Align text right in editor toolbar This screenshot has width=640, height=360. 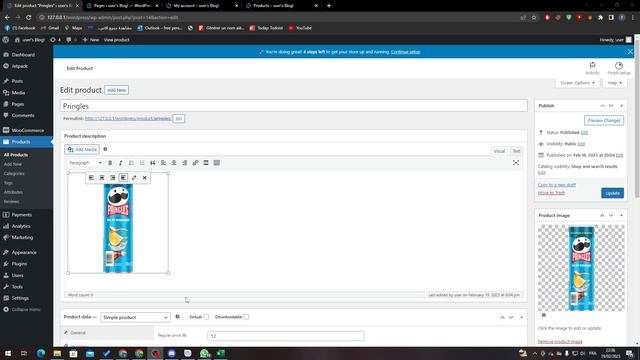pyautogui.click(x=184, y=163)
